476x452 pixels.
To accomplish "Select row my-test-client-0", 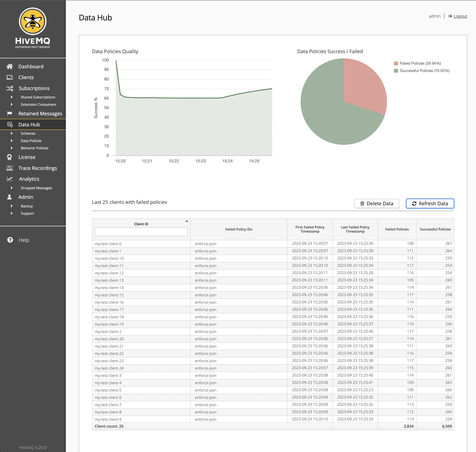I will (x=273, y=244).
